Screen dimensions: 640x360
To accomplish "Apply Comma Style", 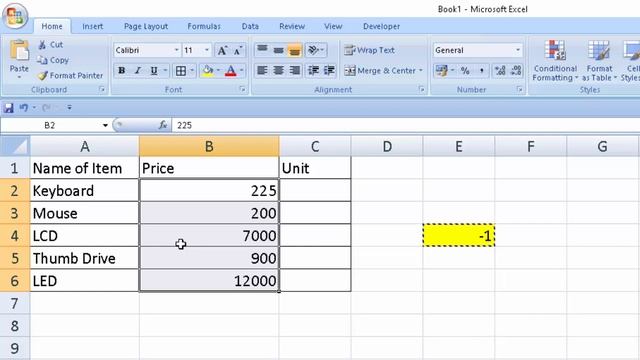I will (x=482, y=71).
